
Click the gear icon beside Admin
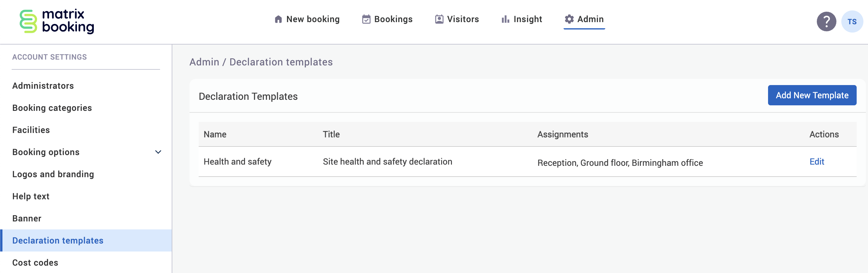pos(569,19)
